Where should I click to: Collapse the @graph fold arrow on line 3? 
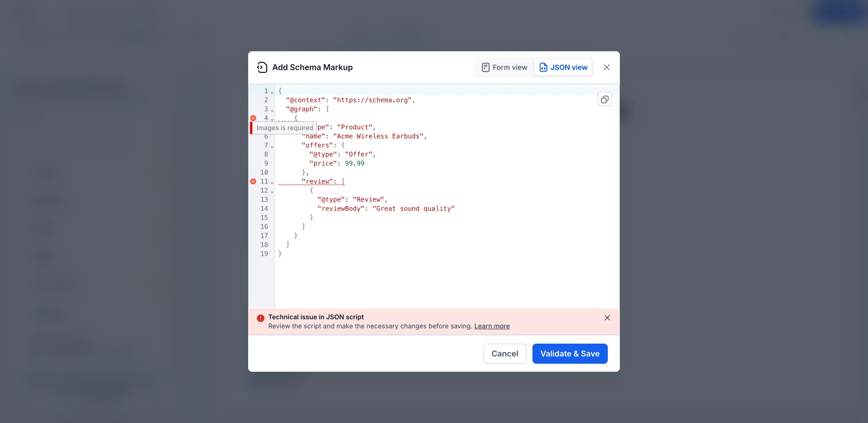point(272,110)
